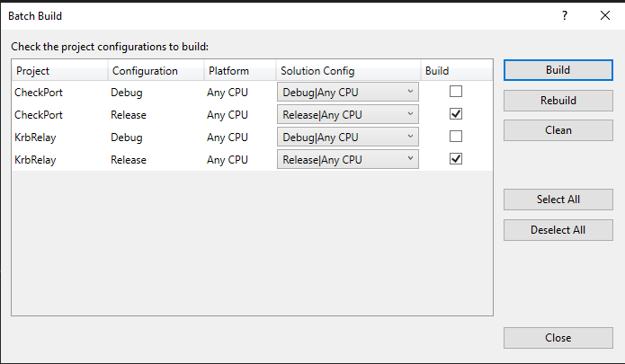The width and height of the screenshot is (625, 364).
Task: Enable build for CheckPort Debug row
Action: coord(456,92)
